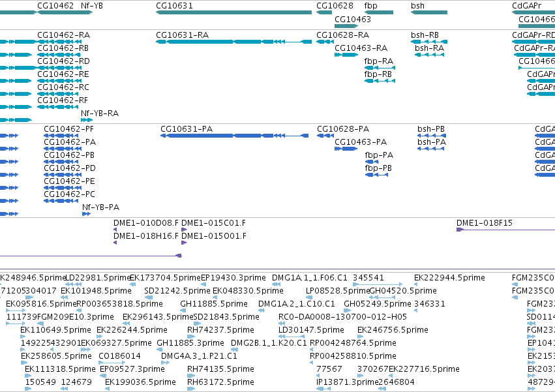
Task: Click the 345541 feature label
Action: (368, 278)
